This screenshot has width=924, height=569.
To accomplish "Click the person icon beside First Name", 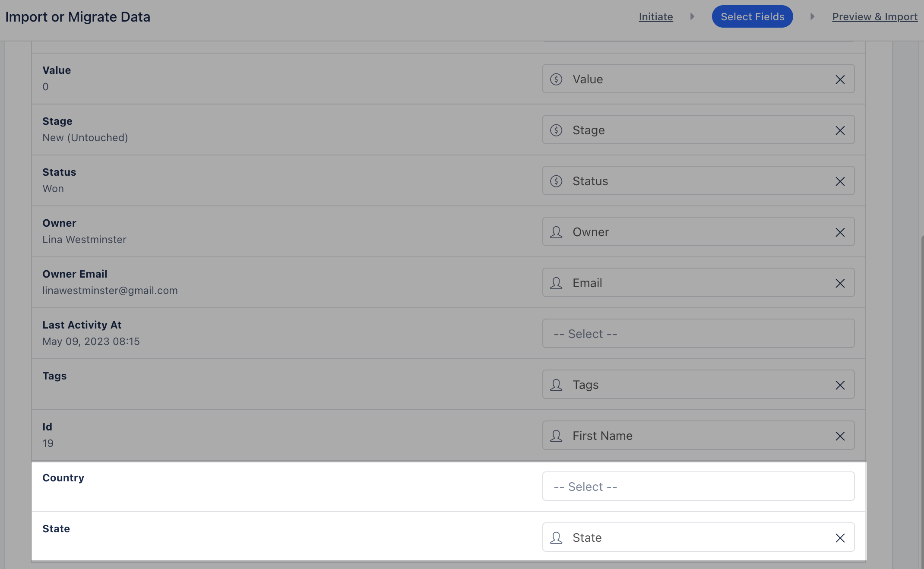I will click(x=556, y=436).
